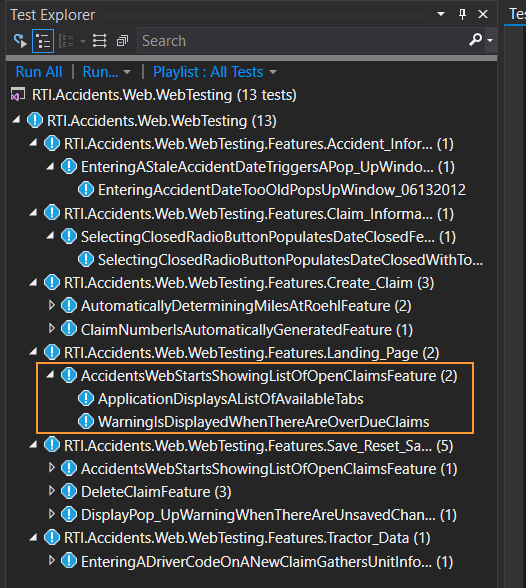Click status icon of SelectingClosedRadioButtonPopulatesDateClosedFe...

[69, 236]
